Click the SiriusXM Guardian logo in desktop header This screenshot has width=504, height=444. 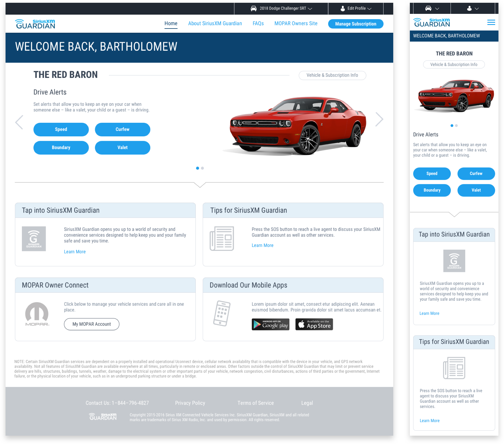pyautogui.click(x=35, y=24)
